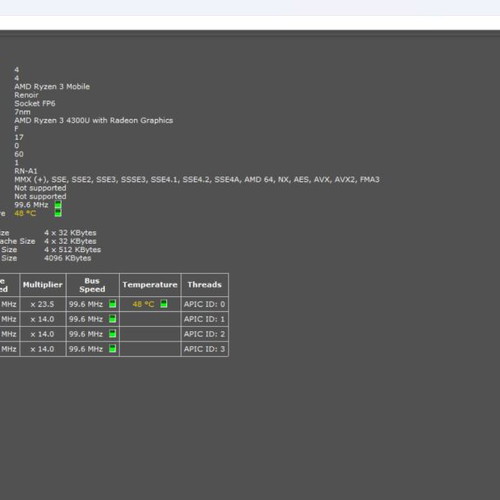
Task: Toggle green graph icon beside summary 48 °C
Action: tap(58, 213)
